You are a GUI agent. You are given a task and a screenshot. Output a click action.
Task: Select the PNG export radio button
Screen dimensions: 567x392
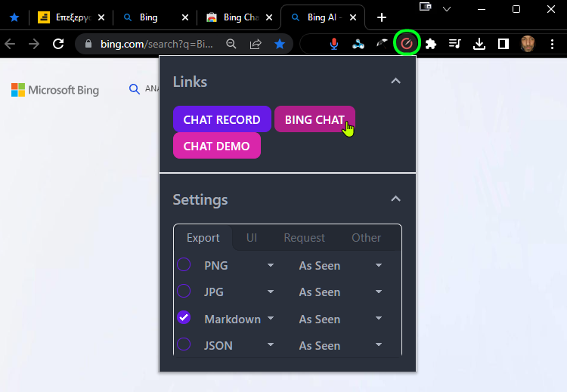pos(184,264)
